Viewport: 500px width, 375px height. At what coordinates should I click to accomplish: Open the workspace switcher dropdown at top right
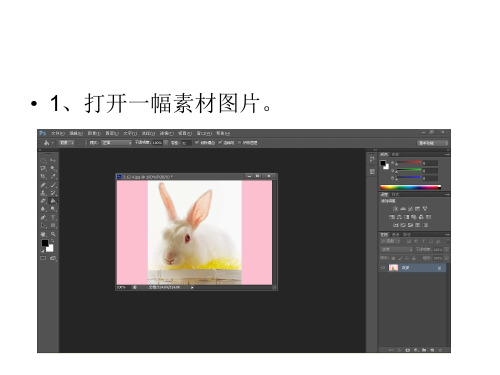coord(433,143)
